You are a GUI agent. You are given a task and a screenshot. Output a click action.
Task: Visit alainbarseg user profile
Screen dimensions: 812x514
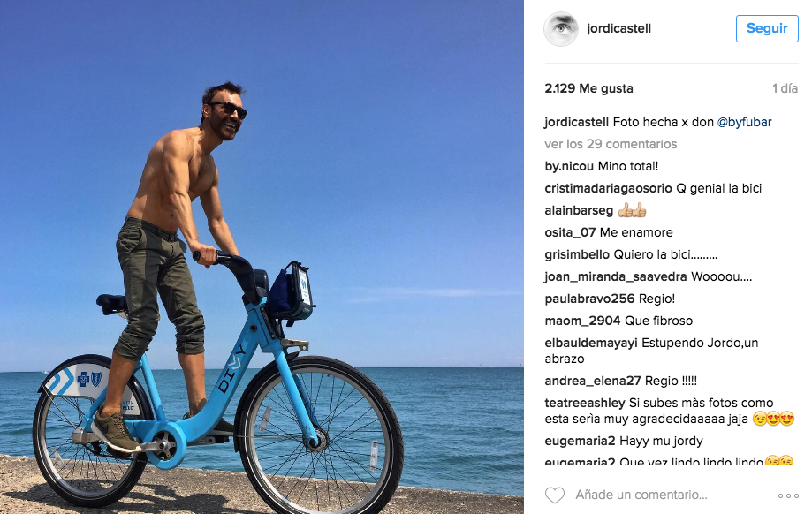(579, 211)
